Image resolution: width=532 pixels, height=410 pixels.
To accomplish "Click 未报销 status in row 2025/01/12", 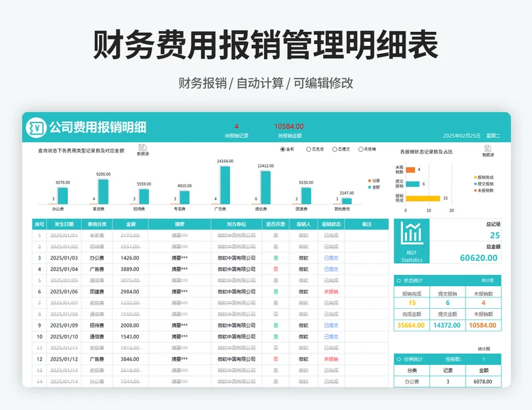I will click(x=331, y=359).
